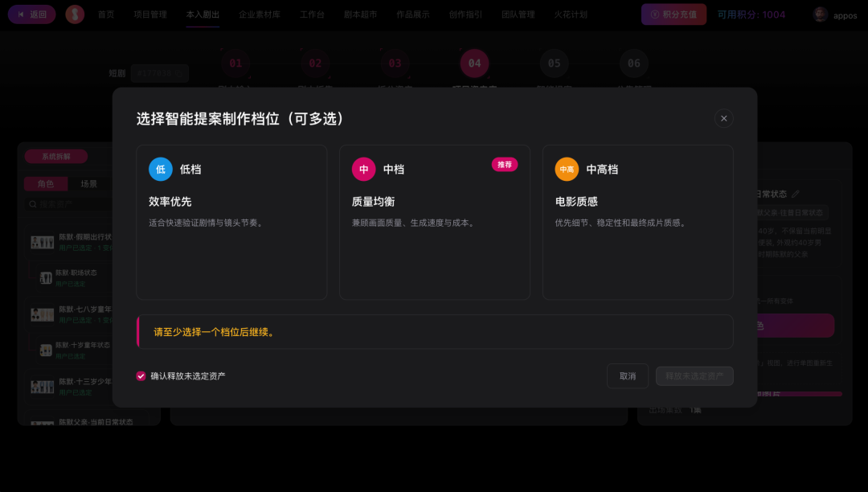Click the pink 中 tier icon

tap(364, 170)
